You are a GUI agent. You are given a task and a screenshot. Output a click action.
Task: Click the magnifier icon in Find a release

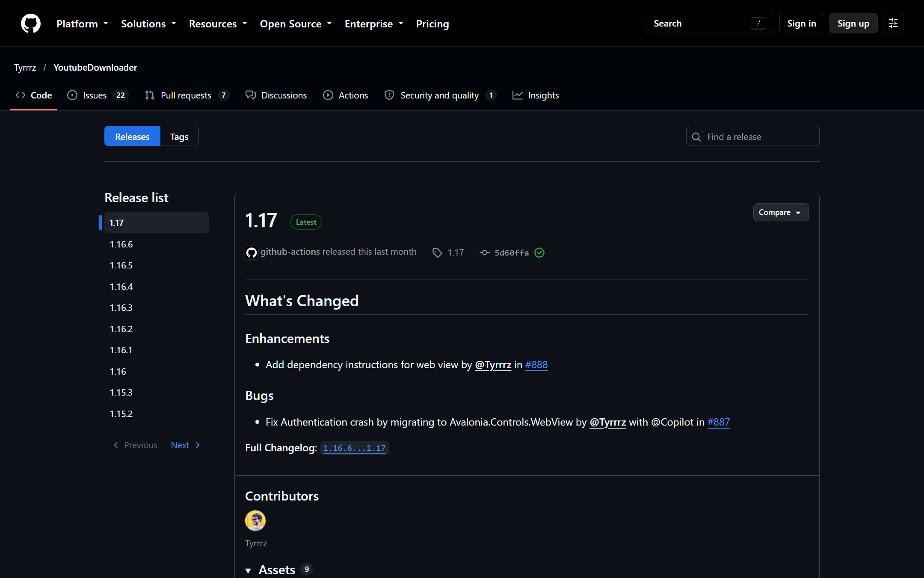click(696, 137)
